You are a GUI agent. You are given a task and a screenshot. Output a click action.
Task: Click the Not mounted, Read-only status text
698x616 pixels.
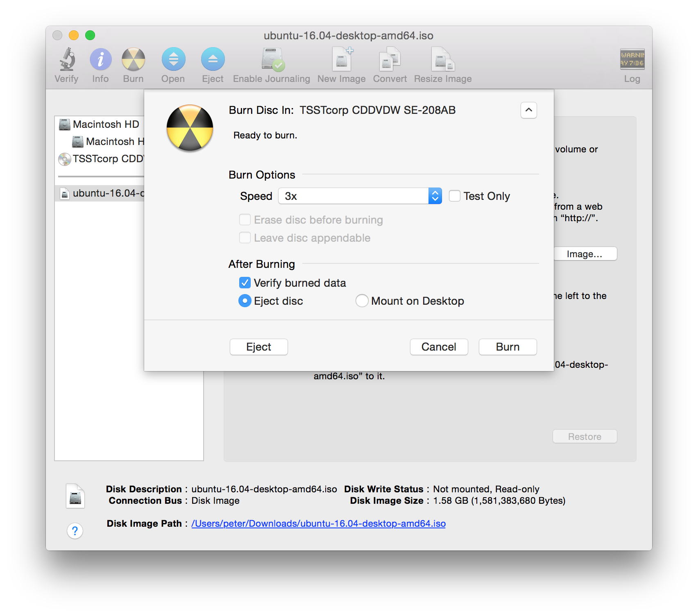pos(486,489)
